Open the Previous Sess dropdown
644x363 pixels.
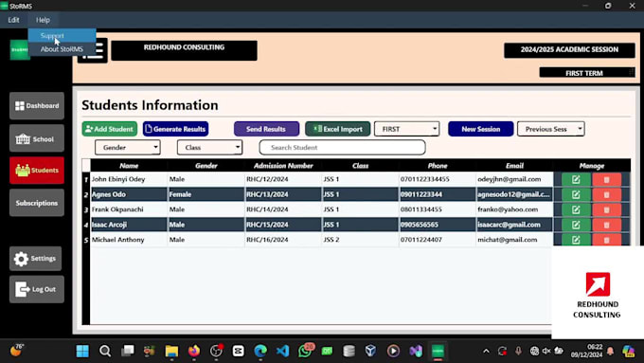(x=551, y=129)
